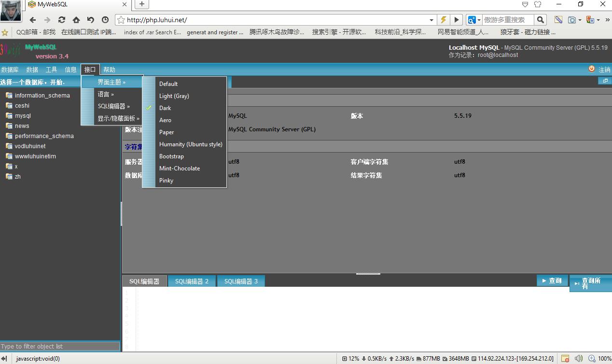Open the 数据库 menu
612x364 pixels.
[x=10, y=70]
